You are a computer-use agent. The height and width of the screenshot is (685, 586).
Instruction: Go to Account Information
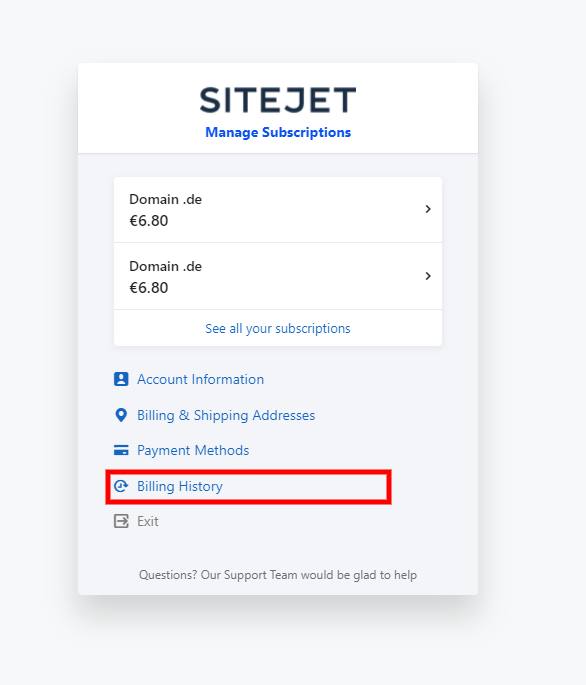pyautogui.click(x=201, y=379)
